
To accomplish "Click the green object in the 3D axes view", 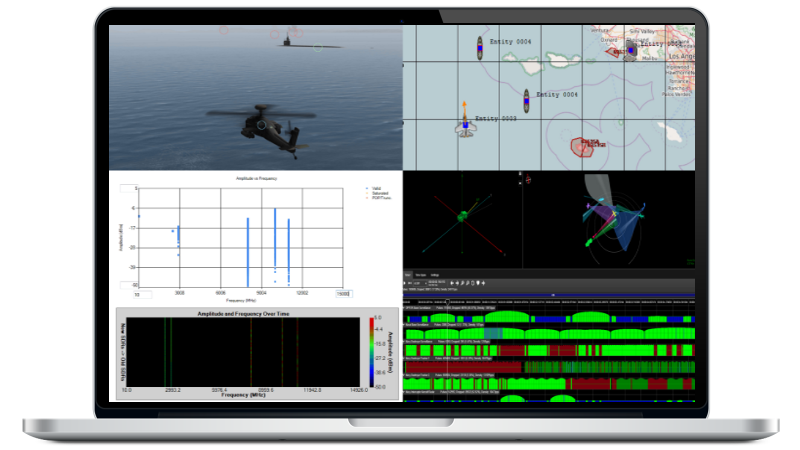I will 463,216.
